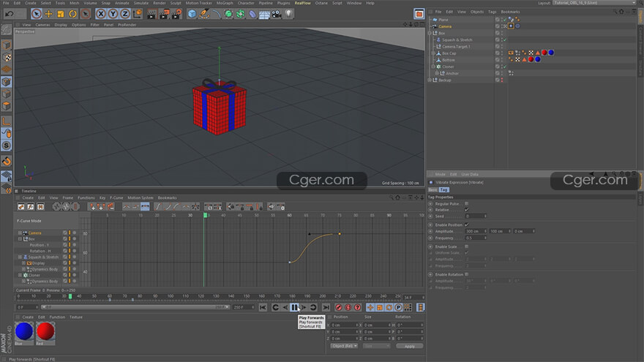Collapse the Box track in timeline
The height and width of the screenshot is (362, 644).
click(x=20, y=239)
